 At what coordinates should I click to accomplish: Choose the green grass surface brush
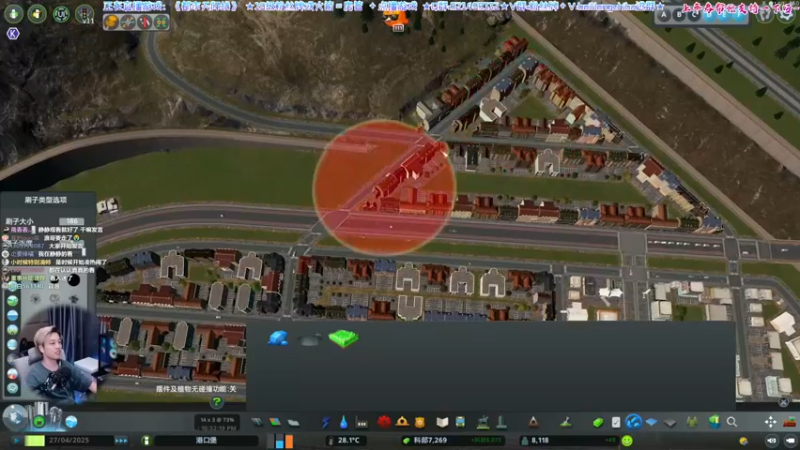point(343,338)
